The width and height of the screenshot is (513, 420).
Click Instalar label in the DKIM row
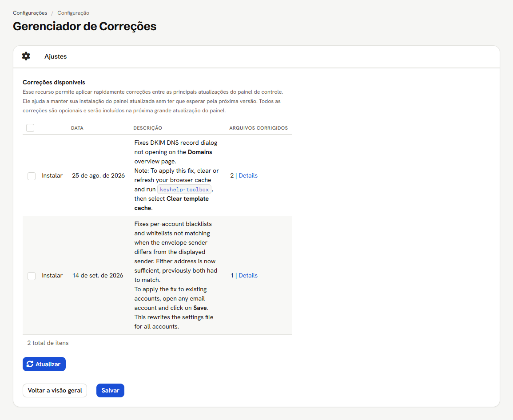click(52, 176)
